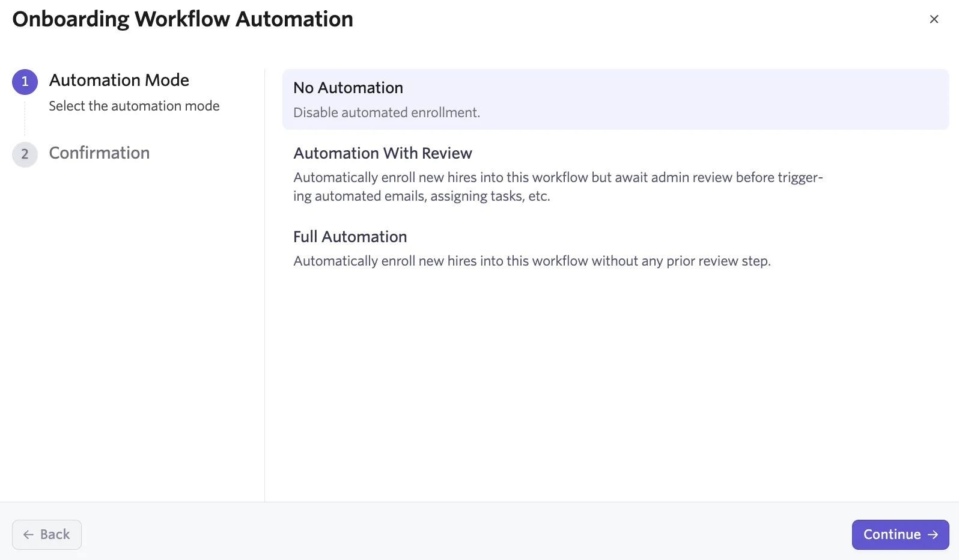Click the 'without any prior review step' description
The image size is (959, 560).
(532, 261)
